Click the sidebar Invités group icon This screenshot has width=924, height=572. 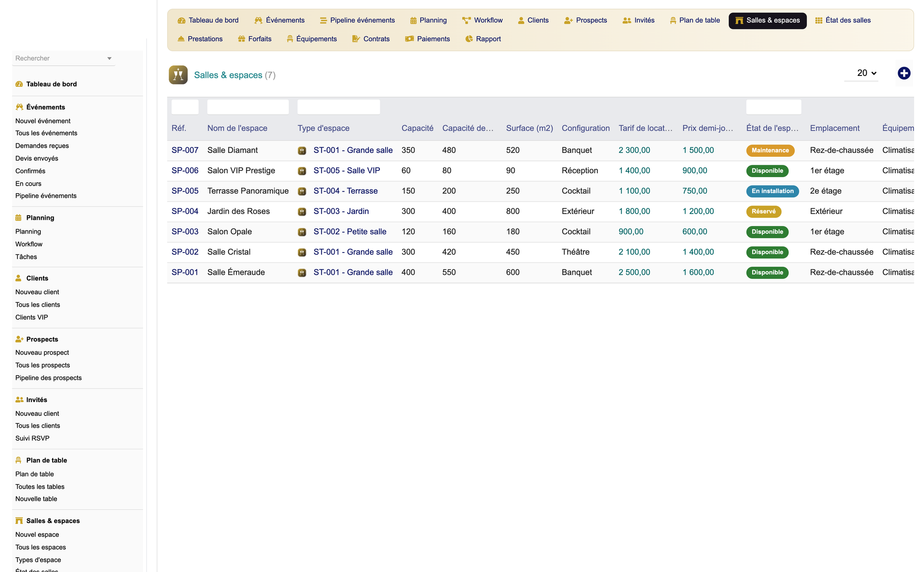point(19,400)
